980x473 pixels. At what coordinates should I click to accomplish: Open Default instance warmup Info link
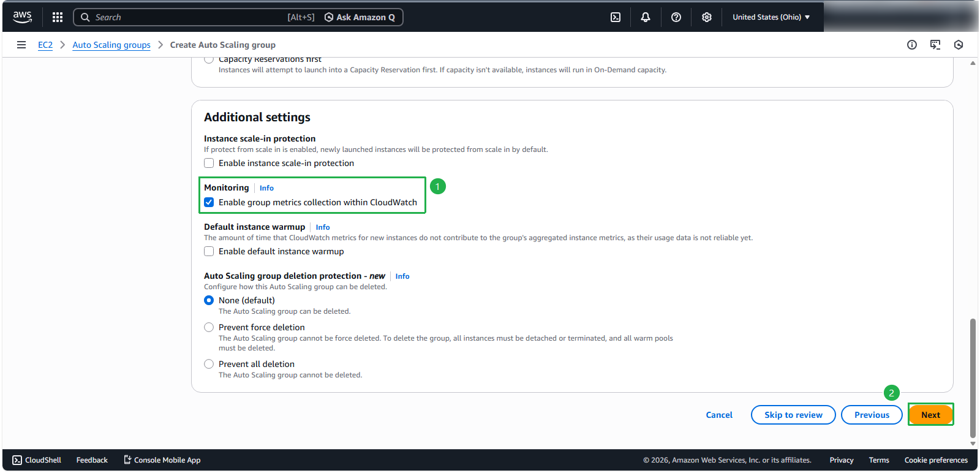(323, 227)
